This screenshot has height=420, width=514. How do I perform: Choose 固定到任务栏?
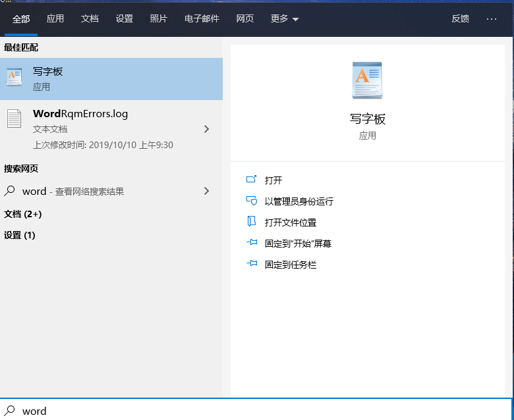tap(291, 265)
